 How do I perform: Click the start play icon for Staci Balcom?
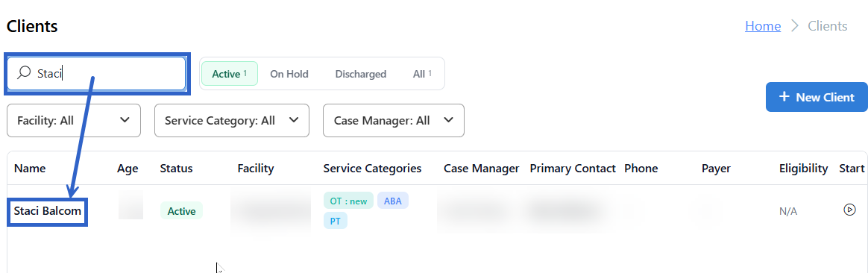coord(849,210)
